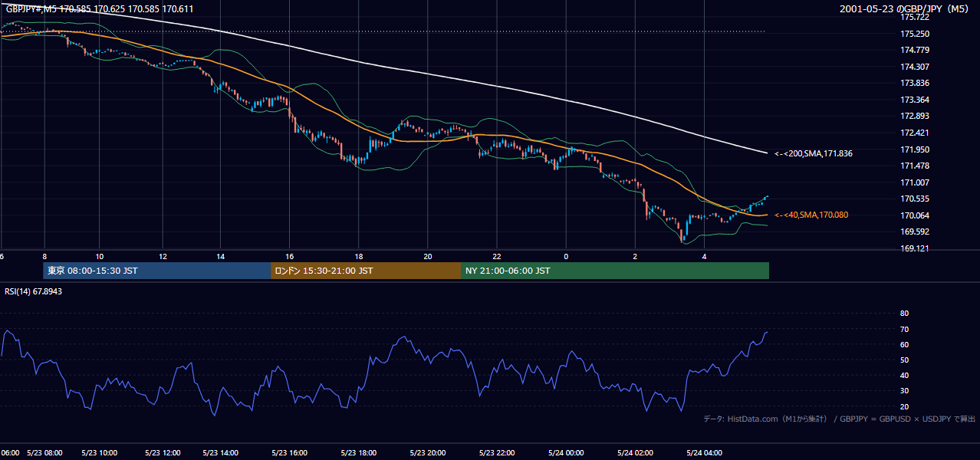Click the RSI 30 level label
980x460 pixels.
[x=904, y=390]
